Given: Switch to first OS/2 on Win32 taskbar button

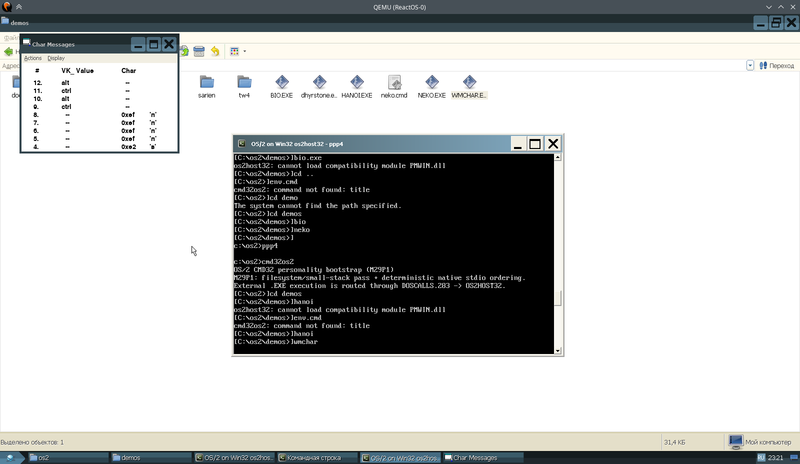Looking at the screenshot, I should [x=235, y=458].
